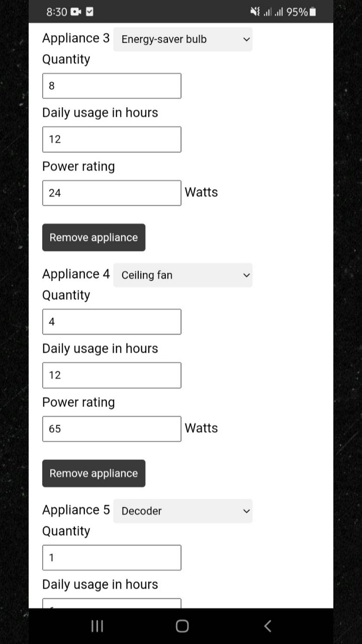This screenshot has height=644, width=362.
Task: Select the Quantity field showing 8
Action: click(112, 86)
